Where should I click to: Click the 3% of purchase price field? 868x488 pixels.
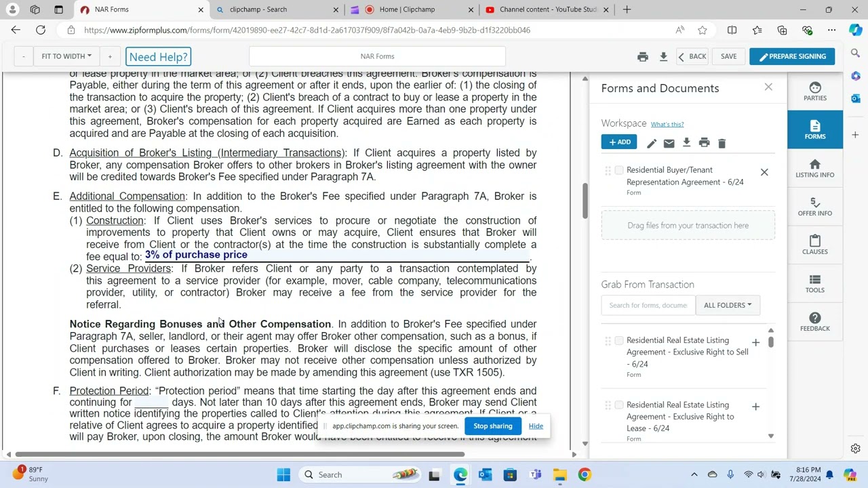point(337,255)
